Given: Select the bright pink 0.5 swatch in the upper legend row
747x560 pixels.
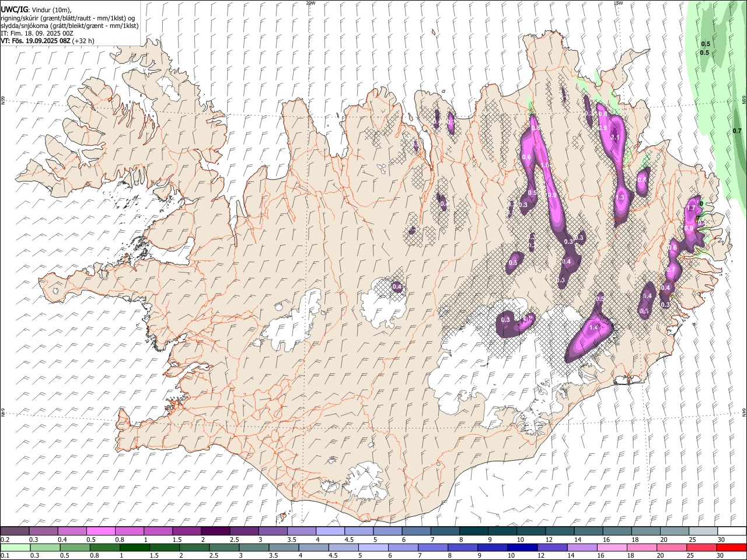Looking at the screenshot, I should 100,531.
